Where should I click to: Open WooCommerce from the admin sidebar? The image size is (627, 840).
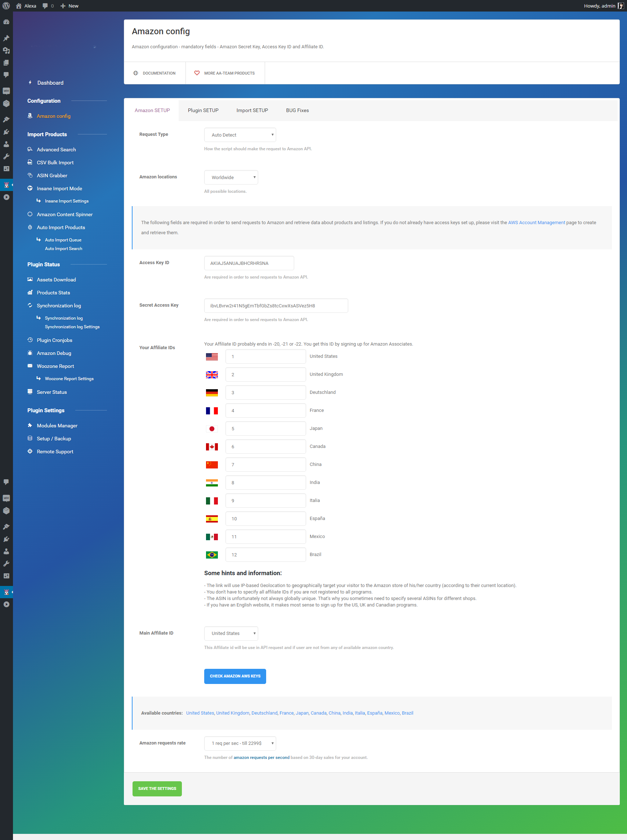6,91
